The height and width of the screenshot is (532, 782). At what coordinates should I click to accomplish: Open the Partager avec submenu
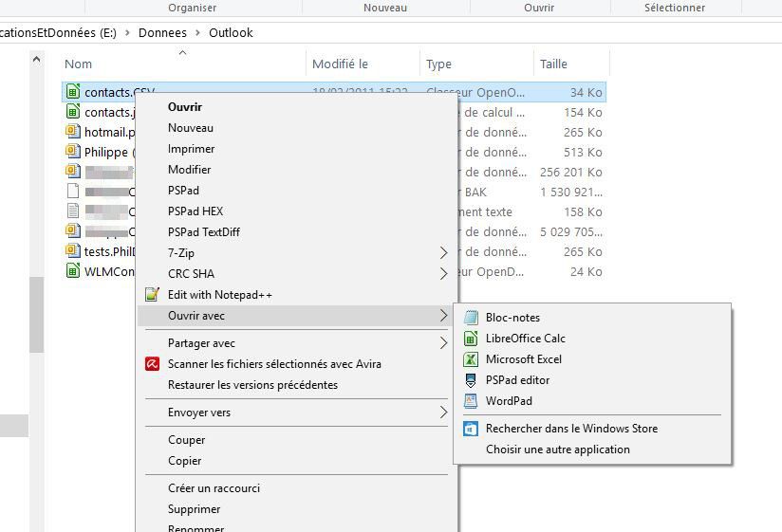tap(443, 343)
